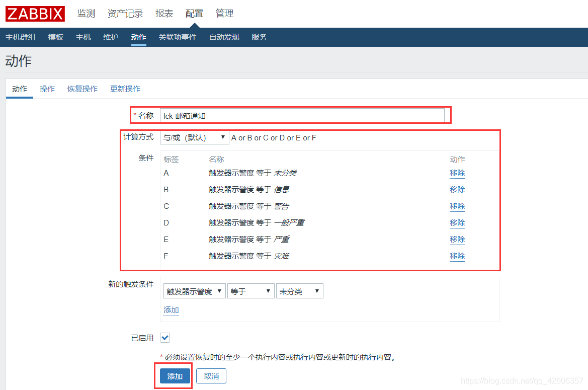Viewport: 588px width, 390px height.
Task: Click the 名称 input field
Action: click(302, 116)
